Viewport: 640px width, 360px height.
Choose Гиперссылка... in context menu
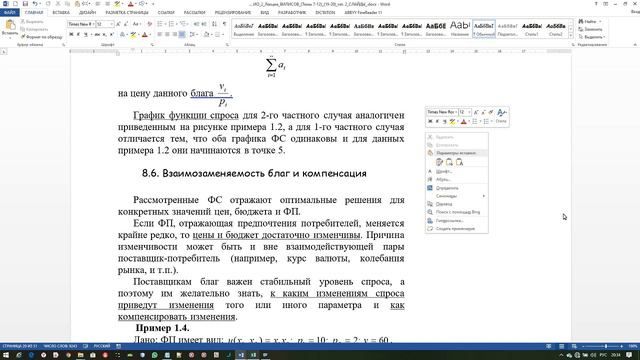tap(456, 221)
